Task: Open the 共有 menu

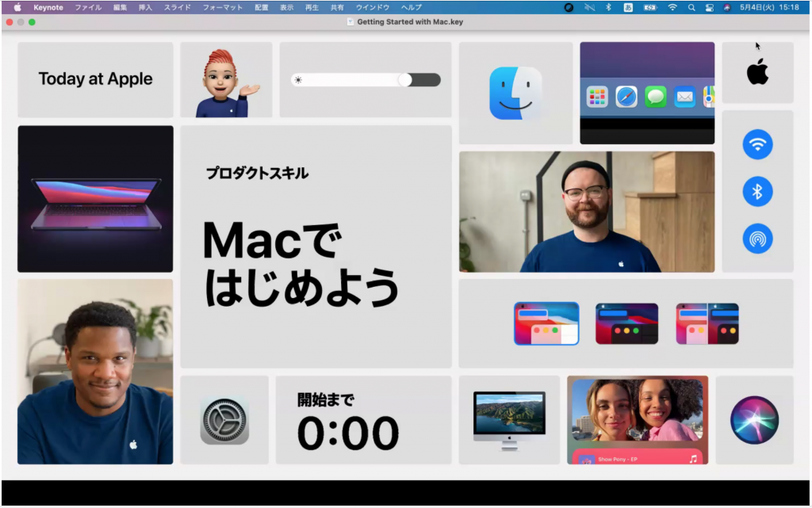Action: 337,7
